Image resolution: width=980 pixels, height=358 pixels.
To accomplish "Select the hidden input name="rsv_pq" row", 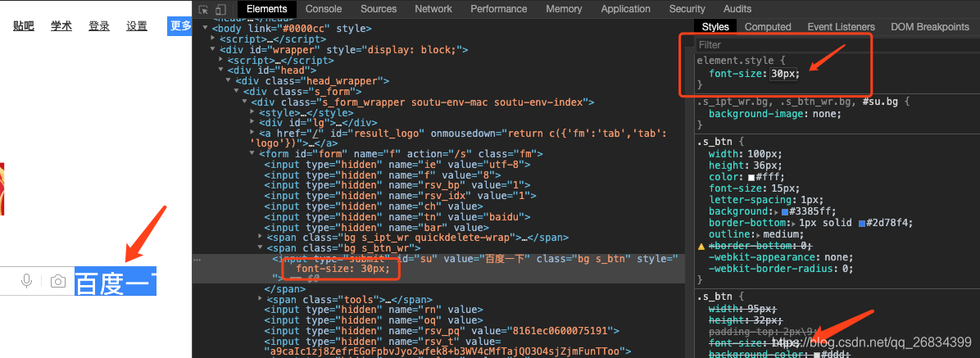I will click(x=442, y=330).
